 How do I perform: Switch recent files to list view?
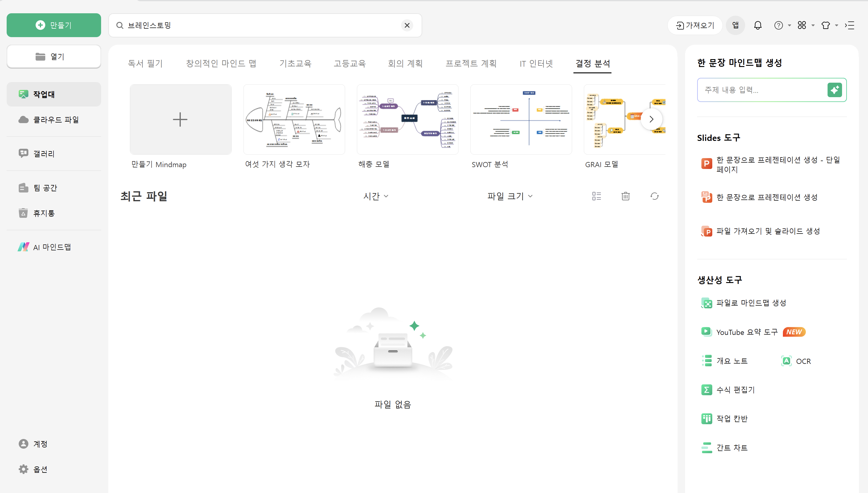pos(596,196)
